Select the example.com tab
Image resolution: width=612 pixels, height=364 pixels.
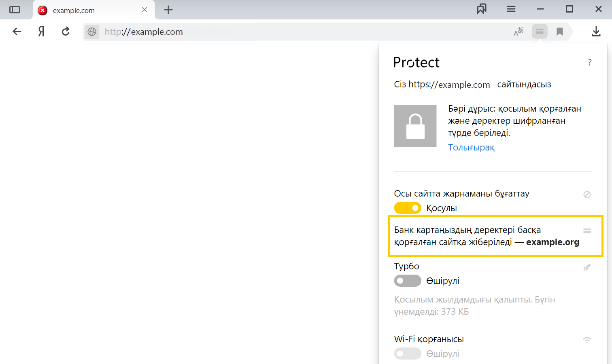pyautogui.click(x=93, y=10)
